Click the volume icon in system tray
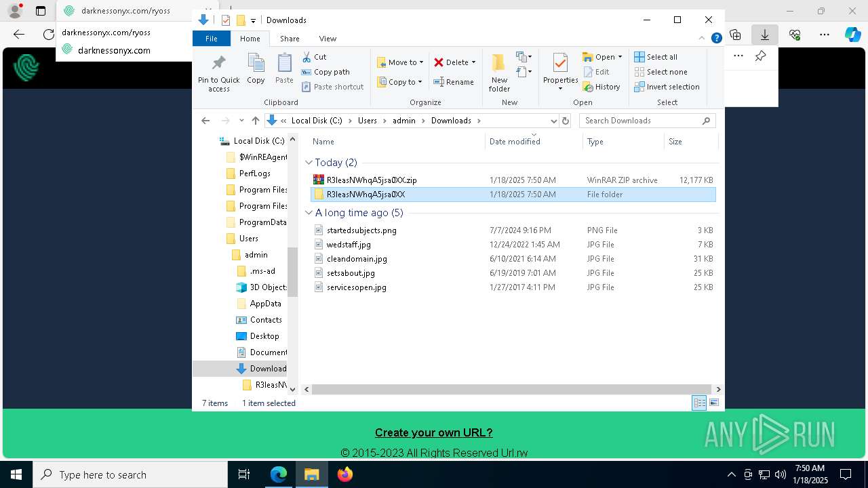 point(781,474)
